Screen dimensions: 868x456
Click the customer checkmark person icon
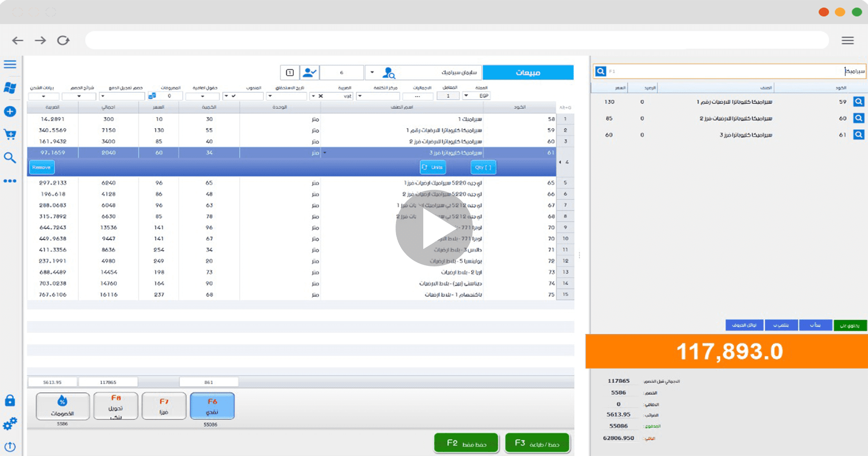pos(310,72)
